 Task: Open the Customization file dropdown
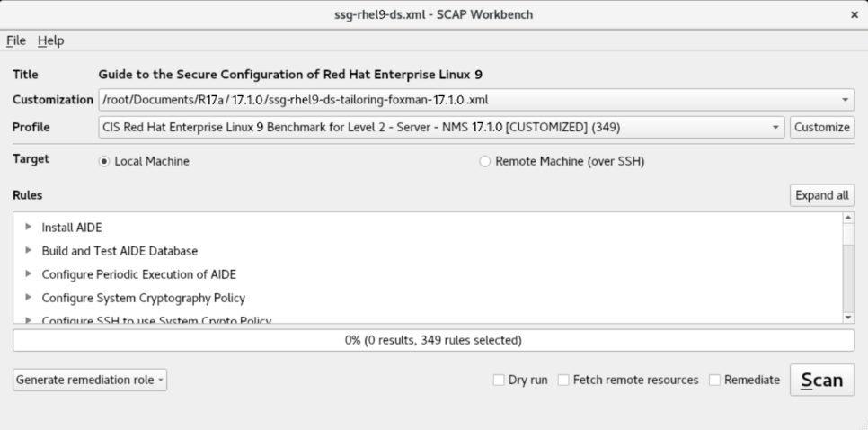(x=846, y=99)
